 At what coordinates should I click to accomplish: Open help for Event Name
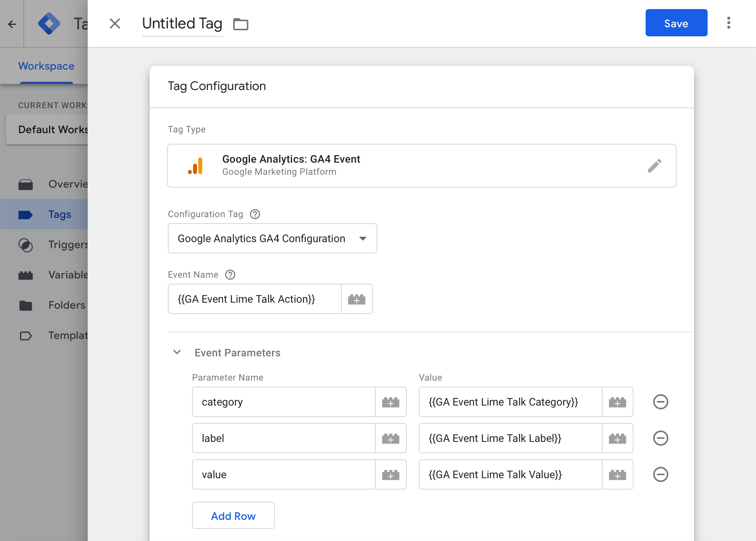pos(230,275)
